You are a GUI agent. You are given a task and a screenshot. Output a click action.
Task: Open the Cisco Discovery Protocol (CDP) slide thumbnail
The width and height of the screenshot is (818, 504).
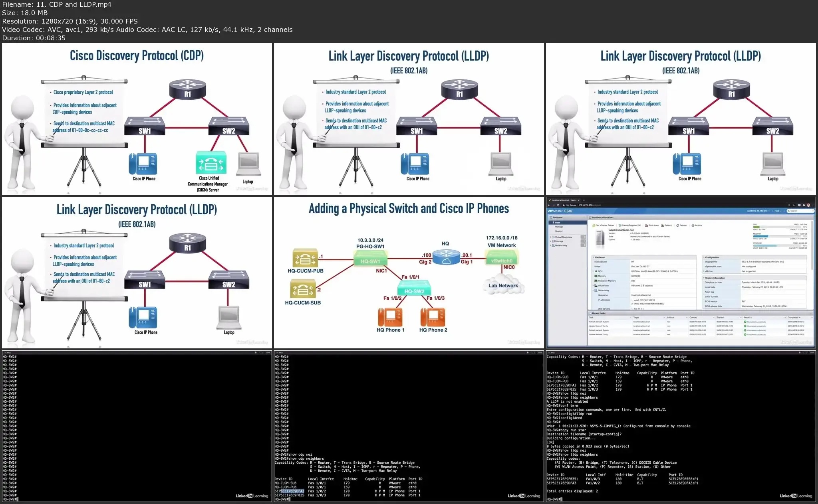(x=137, y=119)
